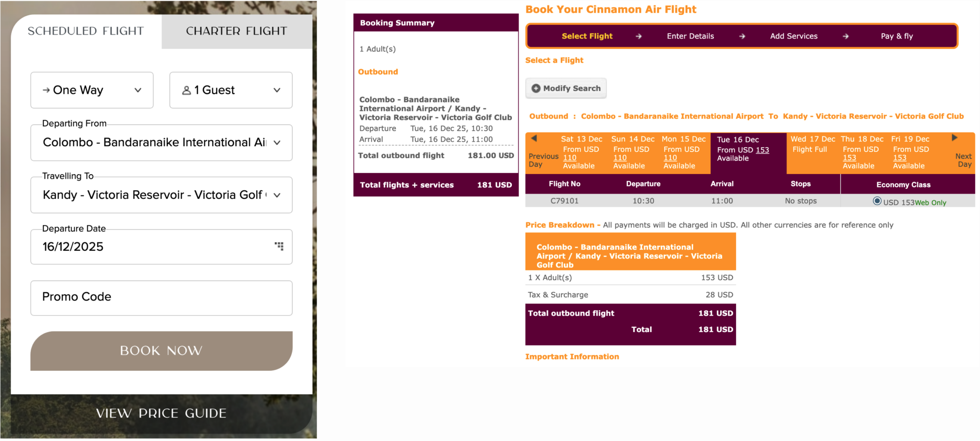
Task: Click the 1 X Adult(s) price row
Action: point(630,278)
